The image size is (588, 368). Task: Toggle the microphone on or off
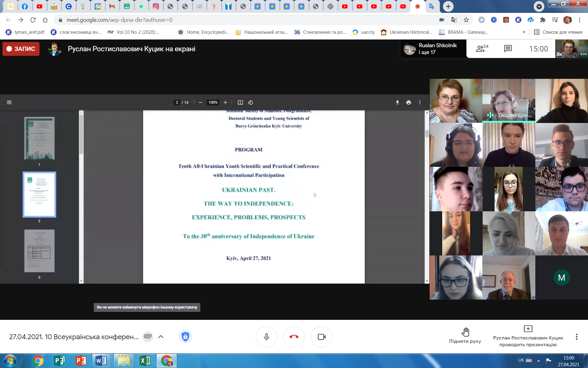tap(266, 337)
